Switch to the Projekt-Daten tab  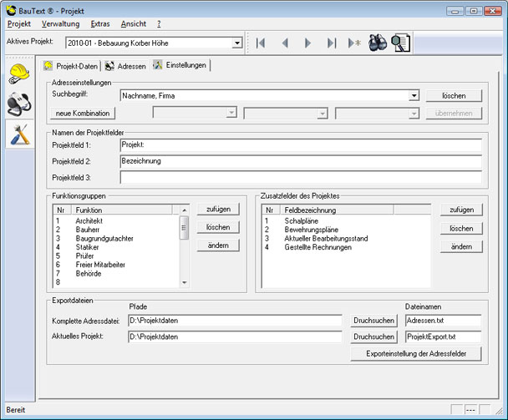point(71,66)
